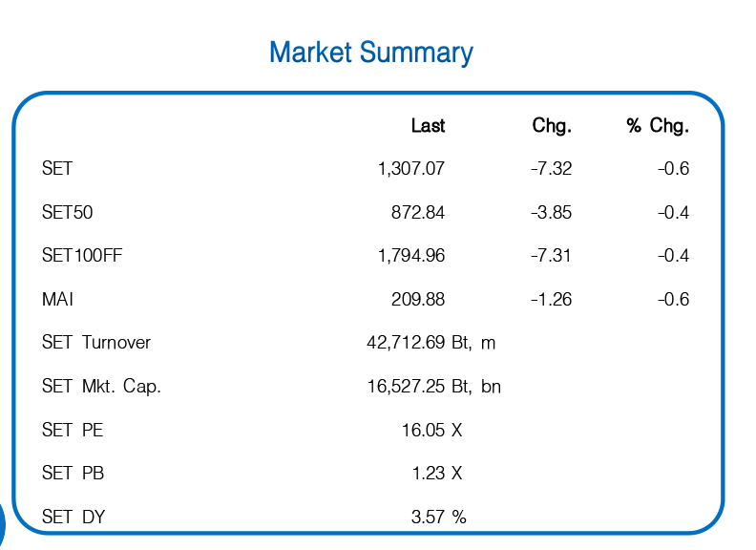Select the SET Turnover label
Screen dimensions: 756x550
click(96, 343)
